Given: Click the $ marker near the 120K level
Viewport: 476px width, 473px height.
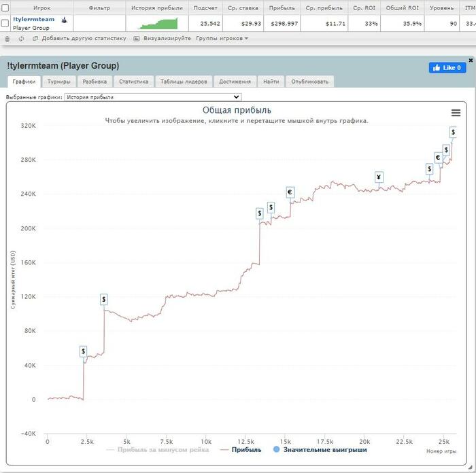Looking at the screenshot, I should tap(104, 300).
